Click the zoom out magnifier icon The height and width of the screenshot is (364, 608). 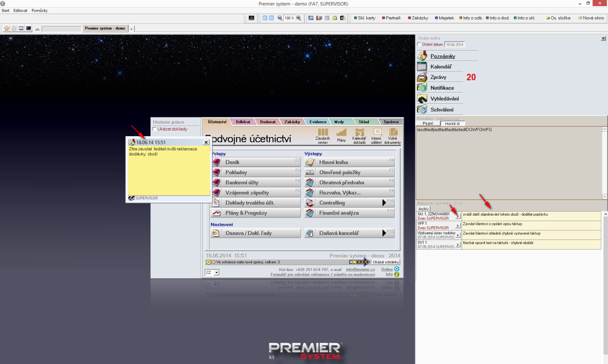pos(280,18)
